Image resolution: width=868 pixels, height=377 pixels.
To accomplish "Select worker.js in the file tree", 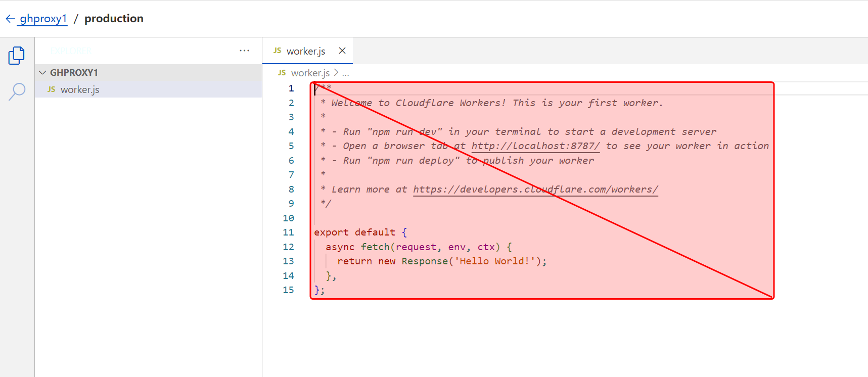I will (x=80, y=89).
